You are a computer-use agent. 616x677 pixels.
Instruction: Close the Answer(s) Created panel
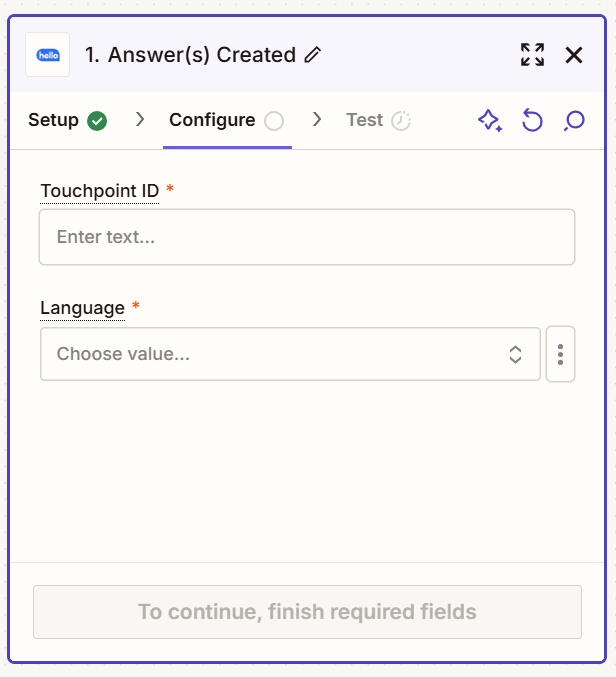(x=574, y=55)
